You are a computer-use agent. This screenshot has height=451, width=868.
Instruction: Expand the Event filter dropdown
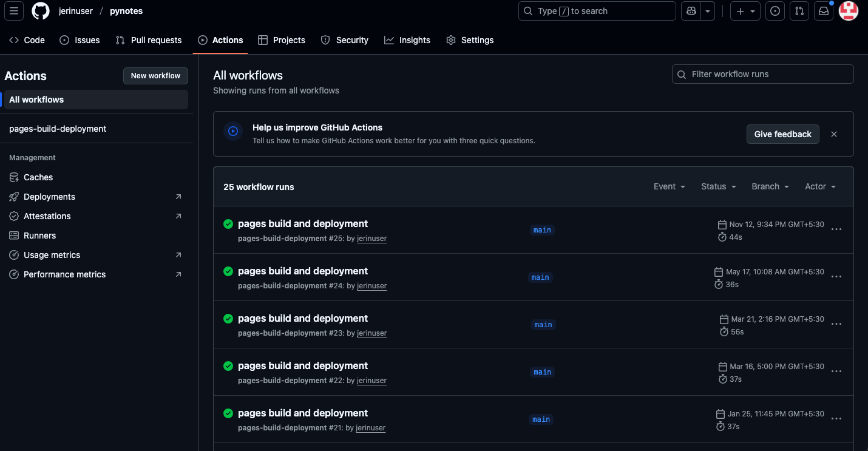coord(669,186)
